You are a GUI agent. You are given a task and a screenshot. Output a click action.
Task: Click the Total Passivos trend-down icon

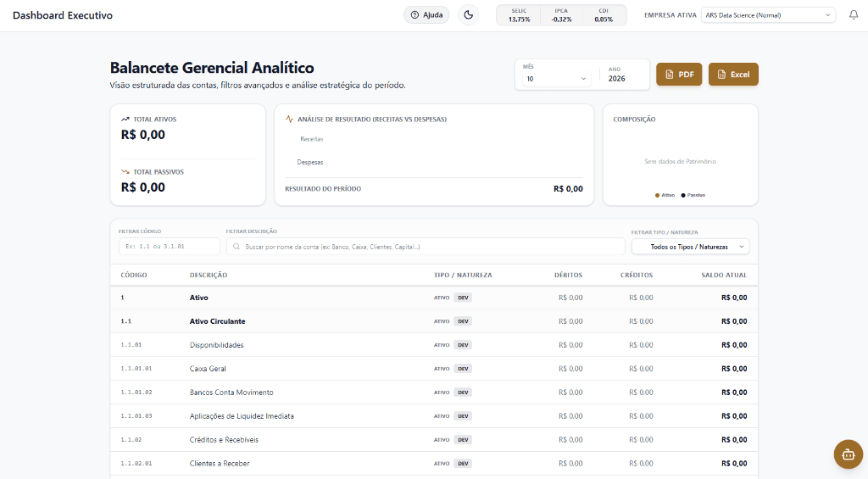(x=125, y=171)
